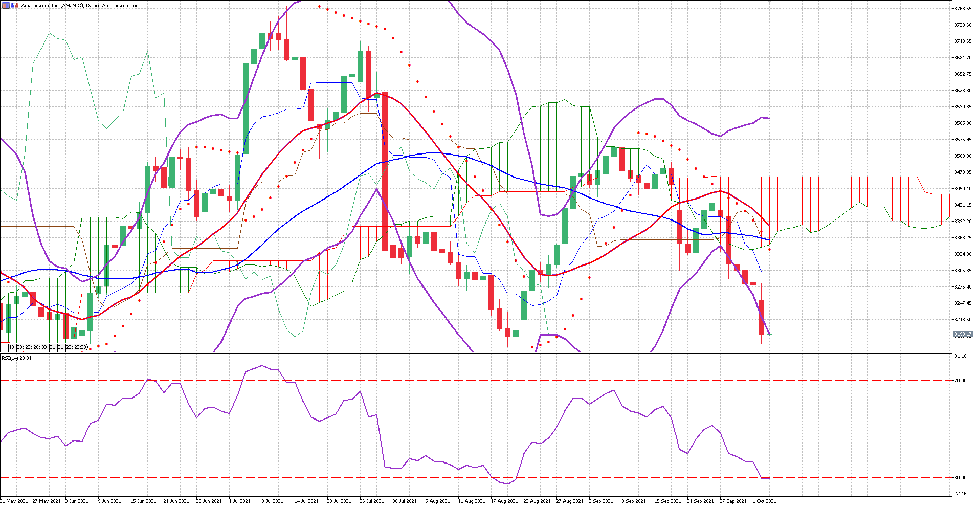Click the current price label 3193.17
Screen dimensions: 980x507
pos(963,334)
